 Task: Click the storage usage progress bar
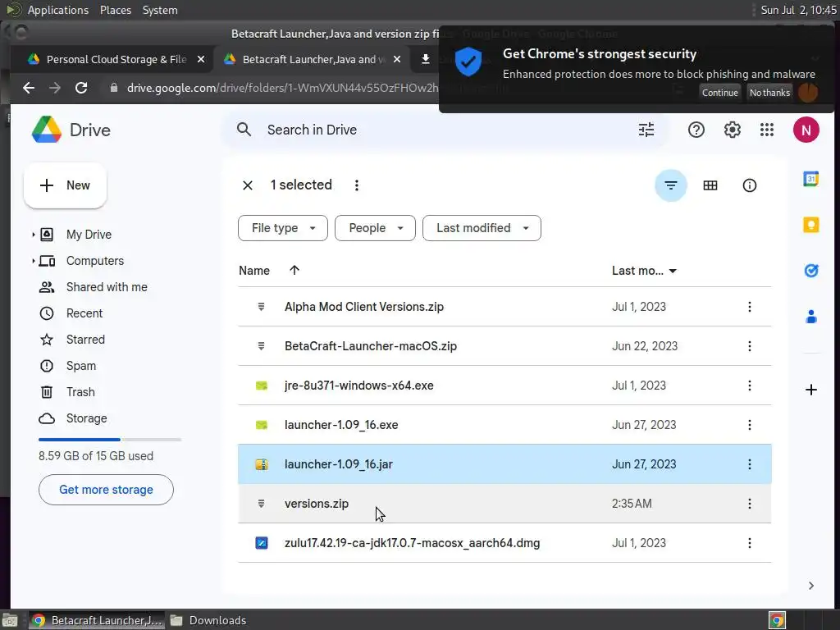110,440
